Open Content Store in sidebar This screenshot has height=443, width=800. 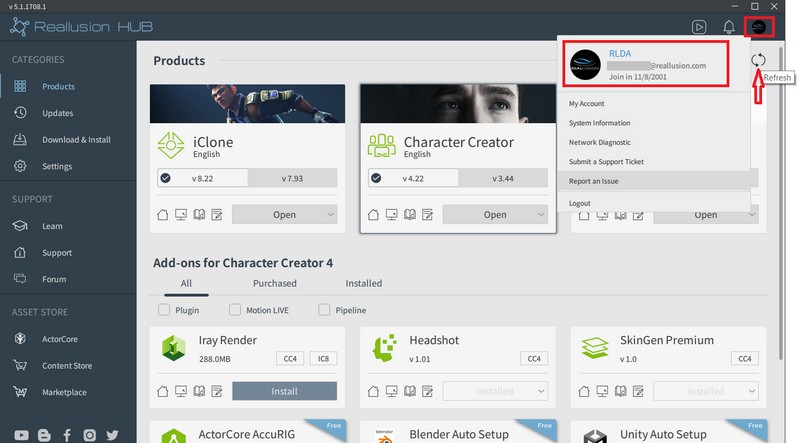(x=68, y=365)
